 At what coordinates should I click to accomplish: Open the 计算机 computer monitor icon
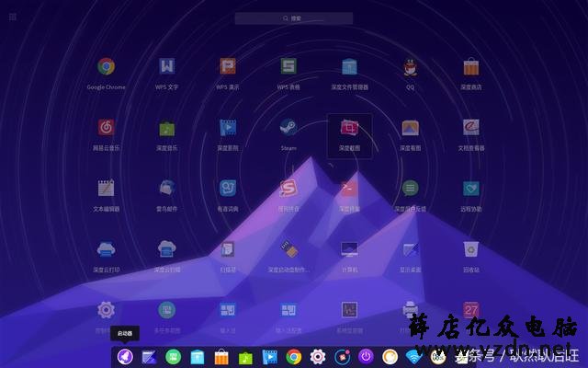pos(349,249)
